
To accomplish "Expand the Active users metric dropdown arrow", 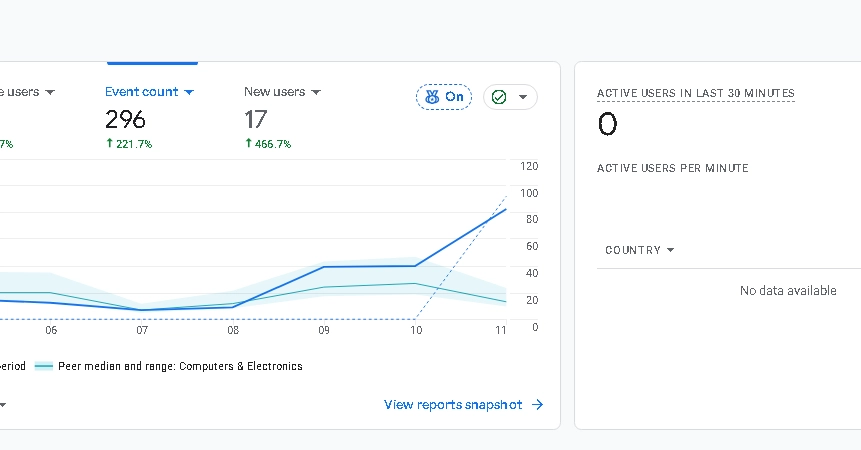I will coord(50,92).
